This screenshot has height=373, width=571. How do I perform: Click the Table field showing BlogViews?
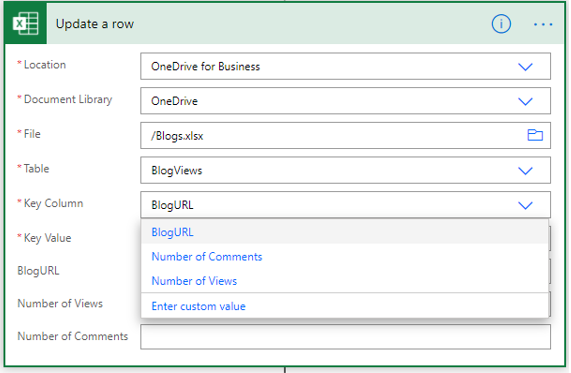345,170
